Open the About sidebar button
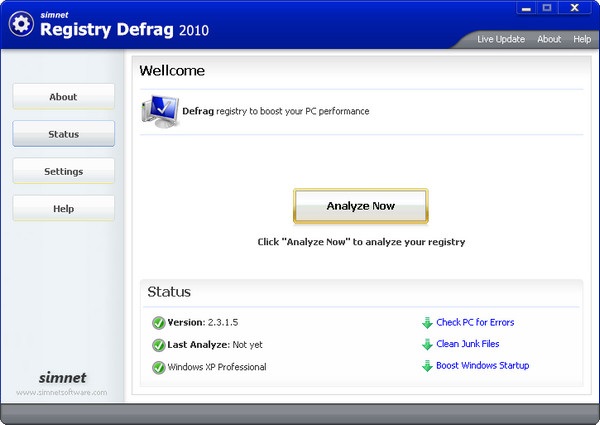This screenshot has width=600, height=425. (x=64, y=97)
